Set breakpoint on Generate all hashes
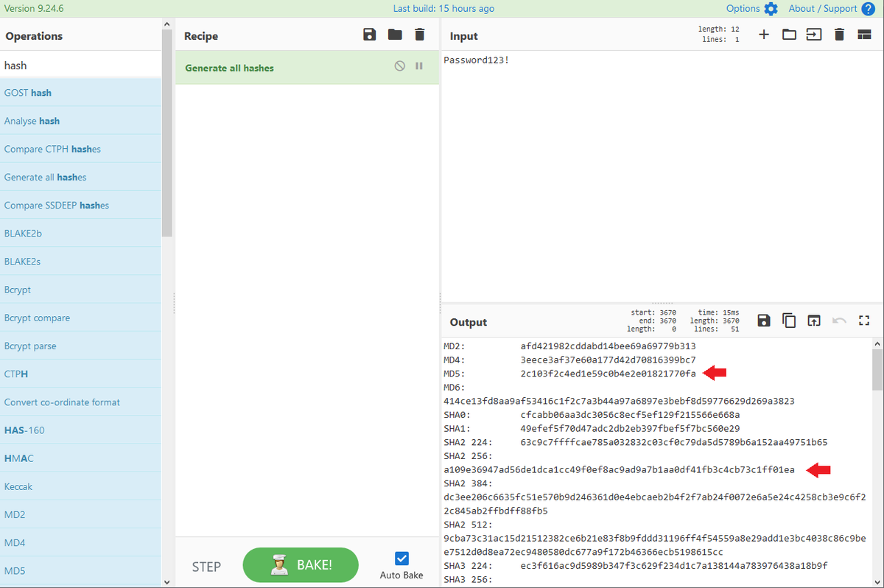This screenshot has width=884, height=588. coord(419,66)
